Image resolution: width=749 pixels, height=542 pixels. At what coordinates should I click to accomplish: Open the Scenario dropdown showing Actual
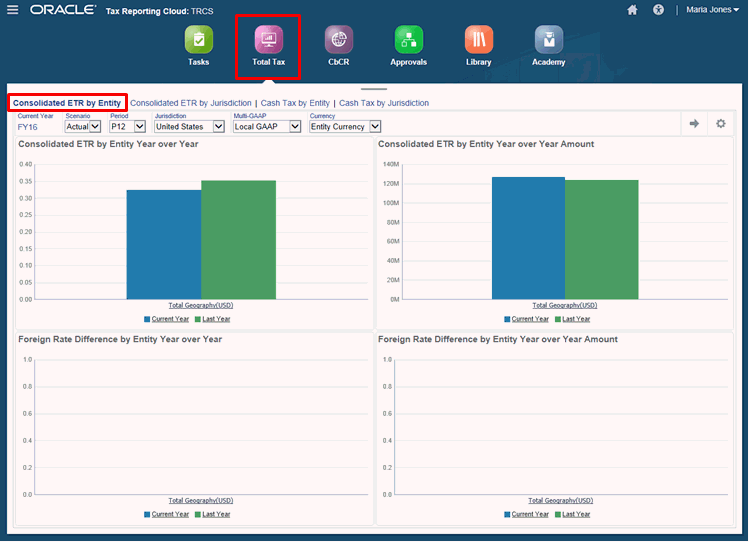83,127
